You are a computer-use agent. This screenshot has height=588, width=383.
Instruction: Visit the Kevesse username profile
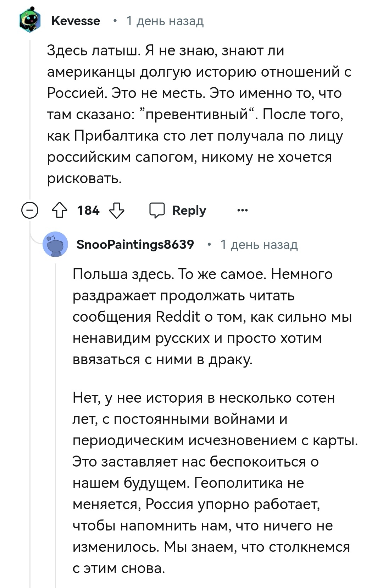(x=76, y=21)
